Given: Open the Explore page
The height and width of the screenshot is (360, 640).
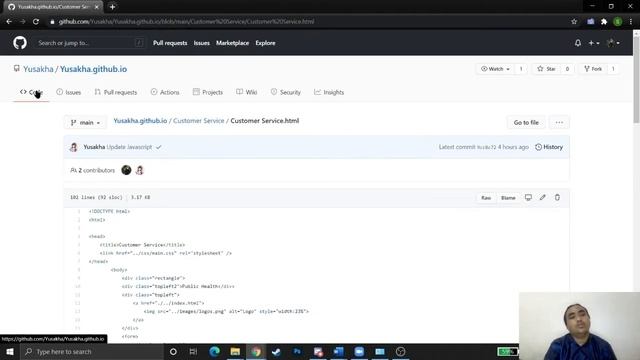Looking at the screenshot, I should tap(265, 43).
